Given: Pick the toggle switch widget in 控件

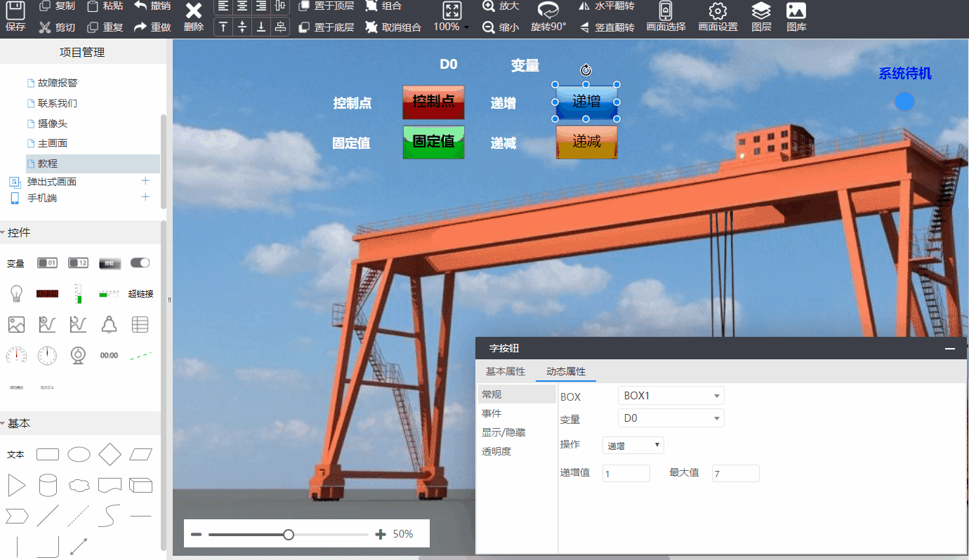Looking at the screenshot, I should point(140,262).
